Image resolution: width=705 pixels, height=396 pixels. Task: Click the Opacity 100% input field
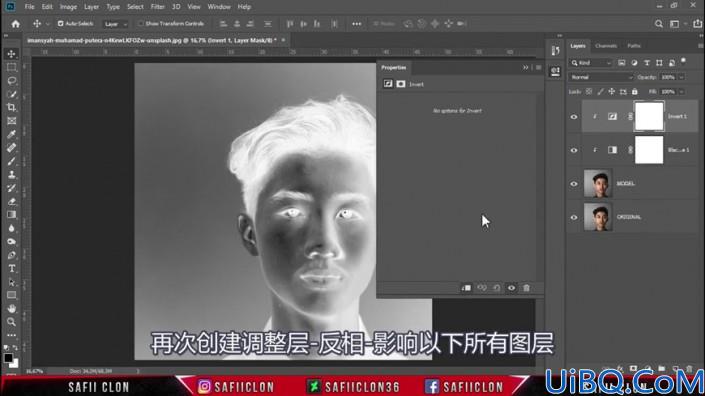click(668, 77)
